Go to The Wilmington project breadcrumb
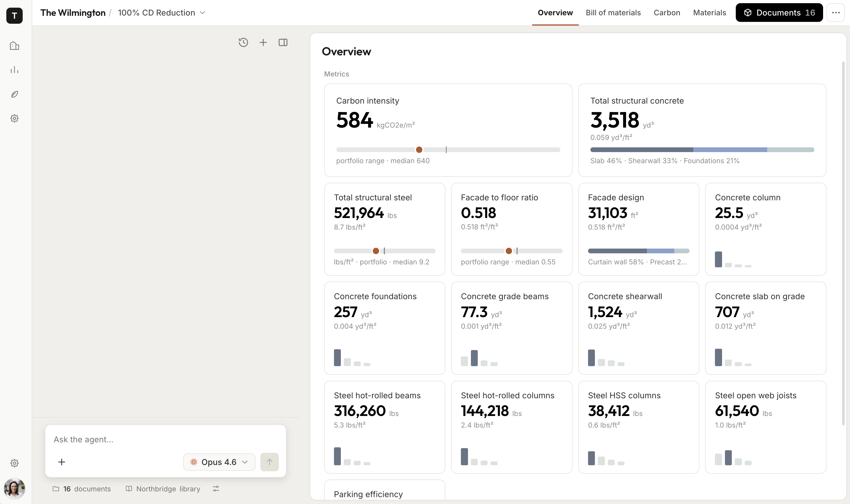850x504 pixels. point(73,13)
